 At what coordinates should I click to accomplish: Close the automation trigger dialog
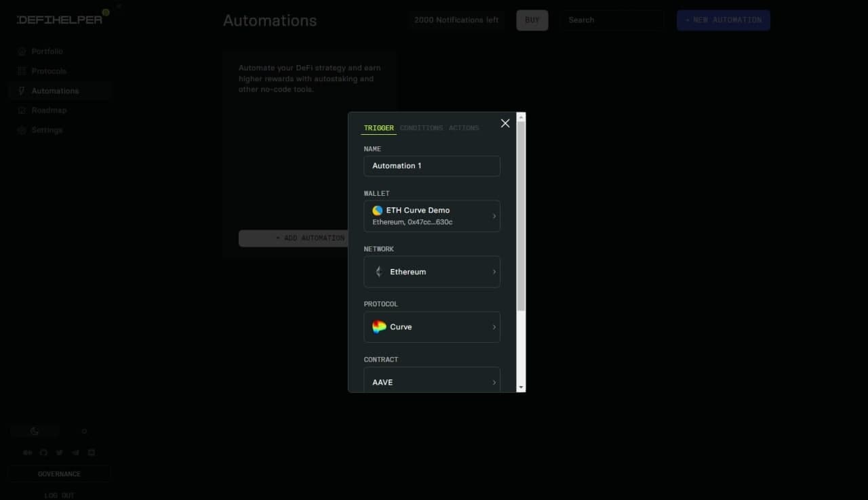[505, 123]
